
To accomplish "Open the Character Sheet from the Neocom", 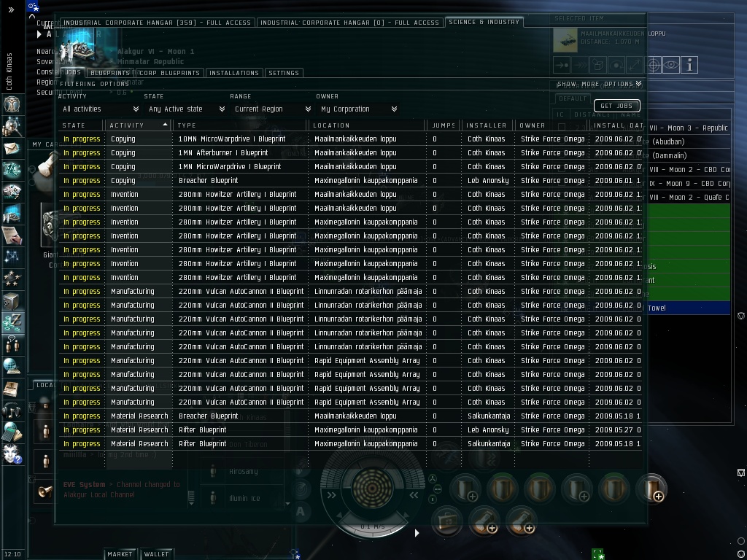I will [12, 104].
